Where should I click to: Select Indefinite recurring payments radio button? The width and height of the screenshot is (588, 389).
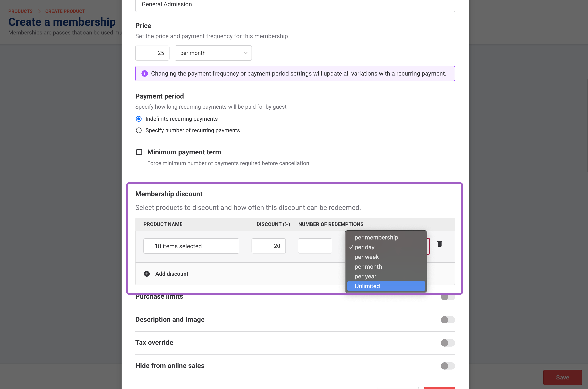point(139,119)
